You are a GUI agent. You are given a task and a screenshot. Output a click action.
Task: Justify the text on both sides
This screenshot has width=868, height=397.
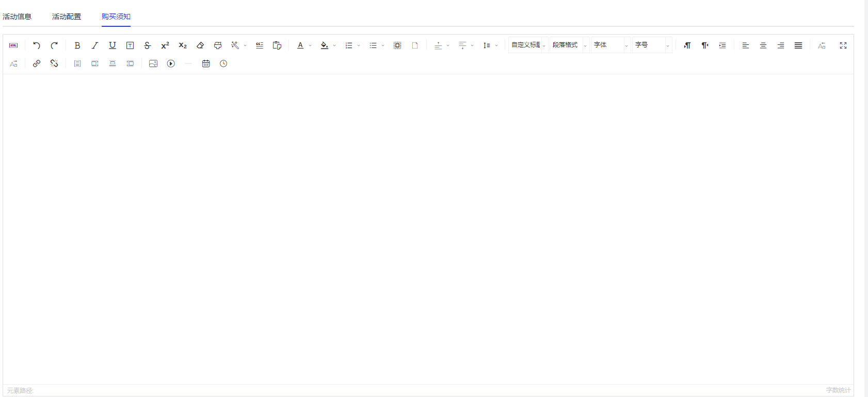coord(798,45)
